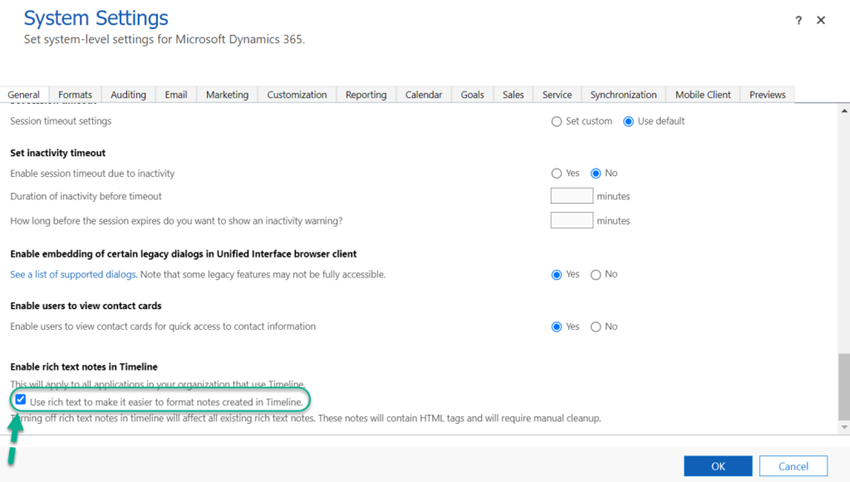Switch to the Previews tab

tap(768, 94)
